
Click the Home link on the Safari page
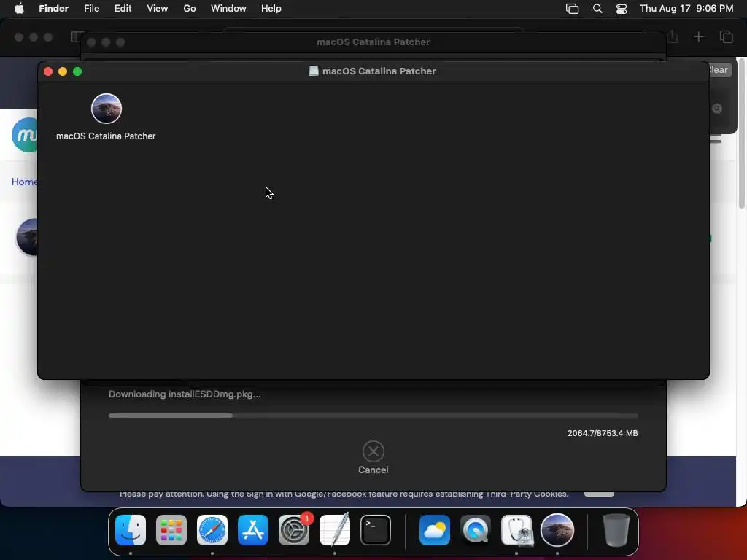[x=24, y=182]
